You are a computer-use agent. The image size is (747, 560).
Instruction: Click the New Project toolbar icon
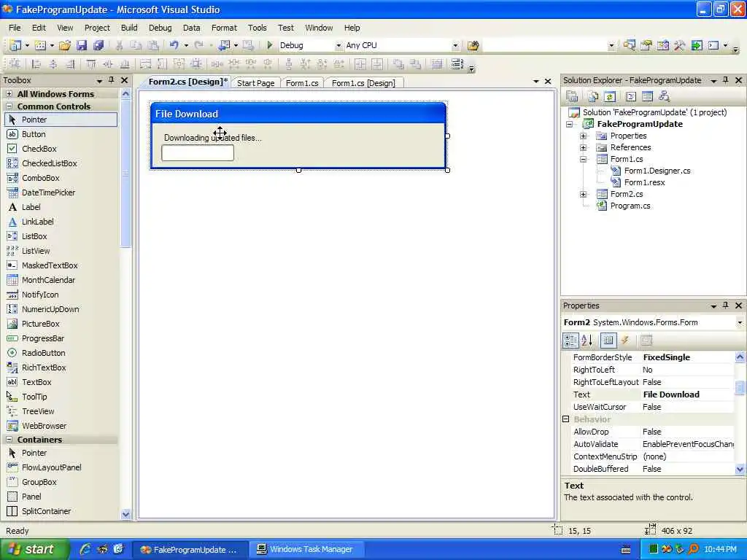16,45
